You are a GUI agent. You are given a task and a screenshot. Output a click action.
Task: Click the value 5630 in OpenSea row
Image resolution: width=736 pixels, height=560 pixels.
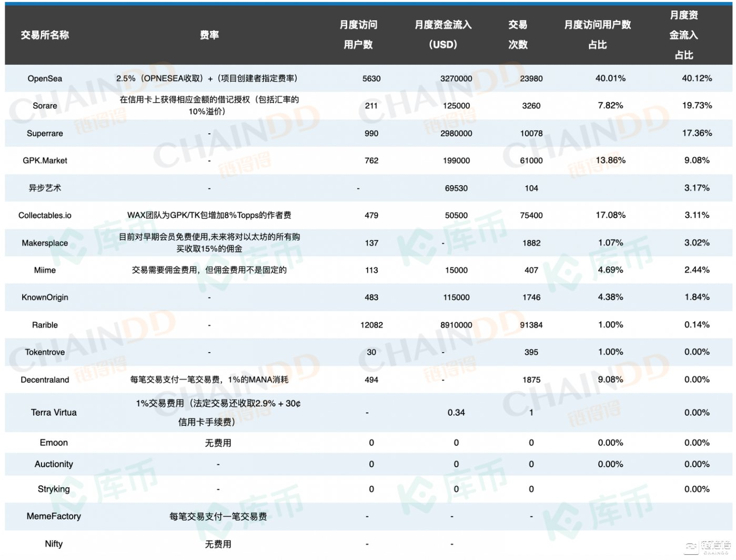pyautogui.click(x=371, y=78)
